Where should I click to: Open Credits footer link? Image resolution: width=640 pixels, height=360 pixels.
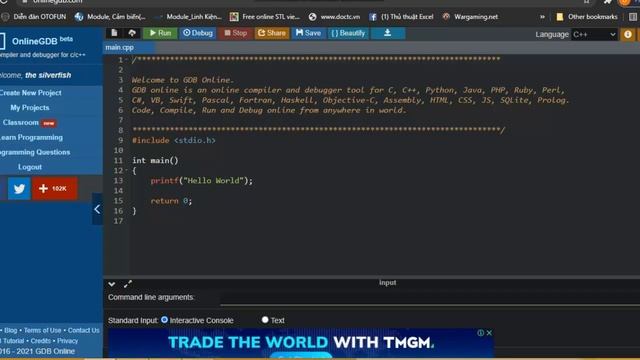[x=41, y=341]
